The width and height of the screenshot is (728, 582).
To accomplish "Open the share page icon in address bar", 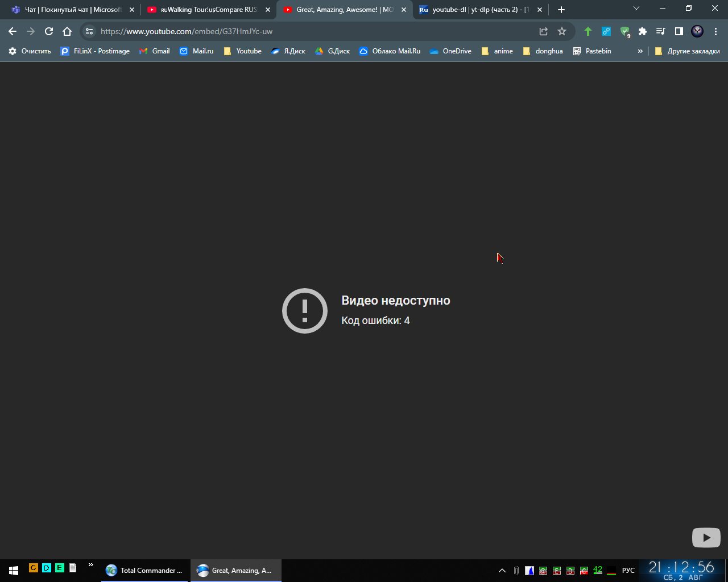I will click(544, 32).
